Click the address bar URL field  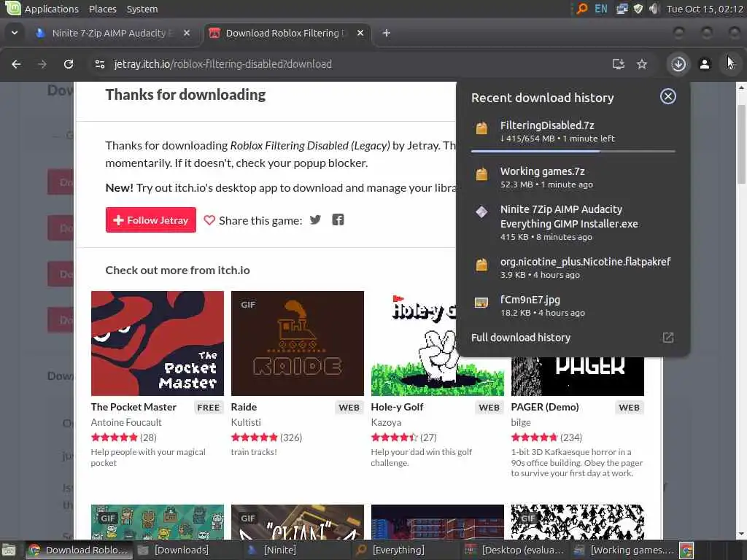pos(352,64)
